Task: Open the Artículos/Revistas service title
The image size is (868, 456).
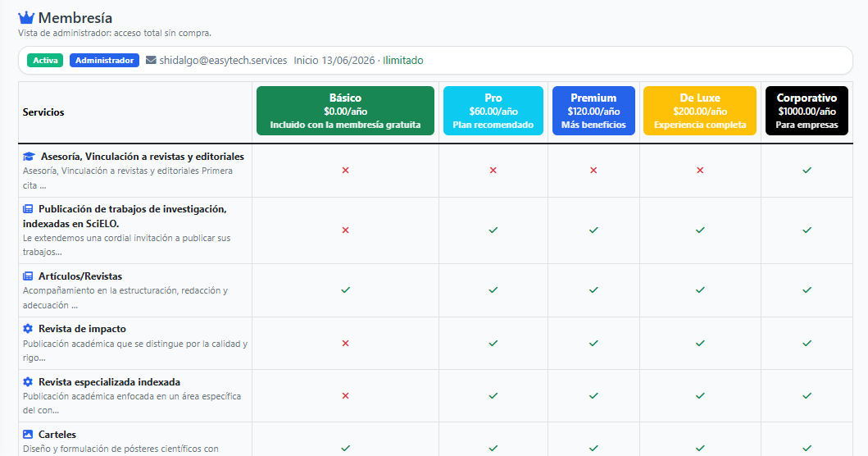Action: click(x=80, y=276)
